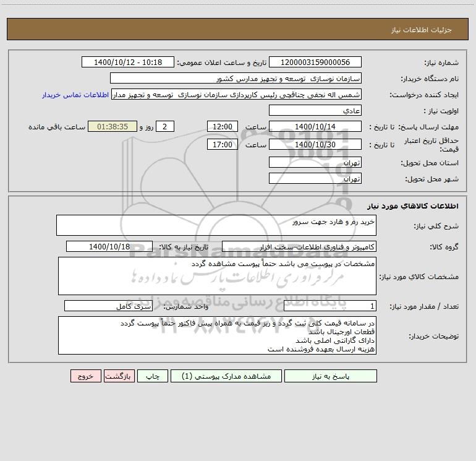Click the چاپ print button

click(153, 376)
